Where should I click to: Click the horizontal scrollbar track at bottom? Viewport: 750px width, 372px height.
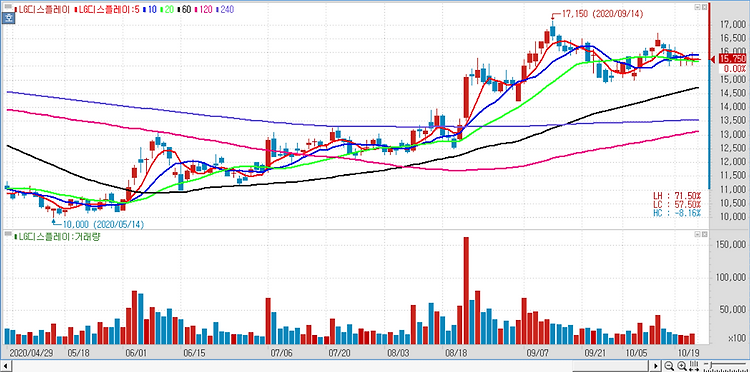click(x=330, y=366)
